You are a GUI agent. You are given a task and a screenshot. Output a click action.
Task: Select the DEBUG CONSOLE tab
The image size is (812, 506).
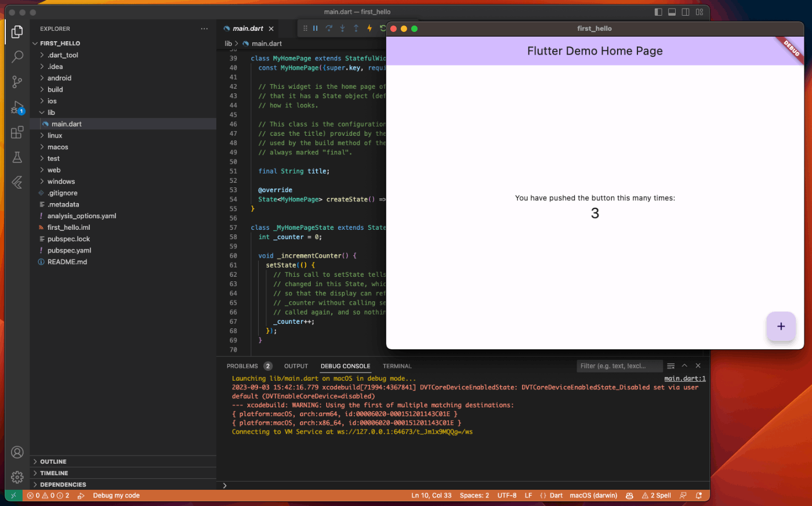345,366
